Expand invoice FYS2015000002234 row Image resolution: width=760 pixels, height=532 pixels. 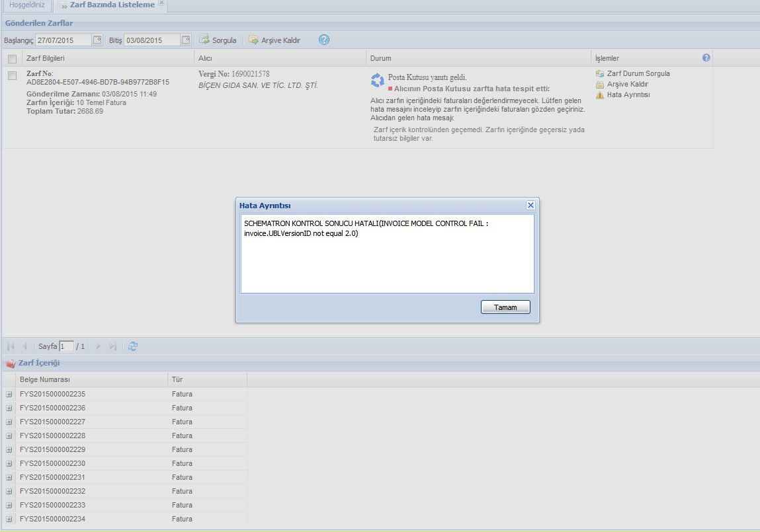tap(9, 519)
